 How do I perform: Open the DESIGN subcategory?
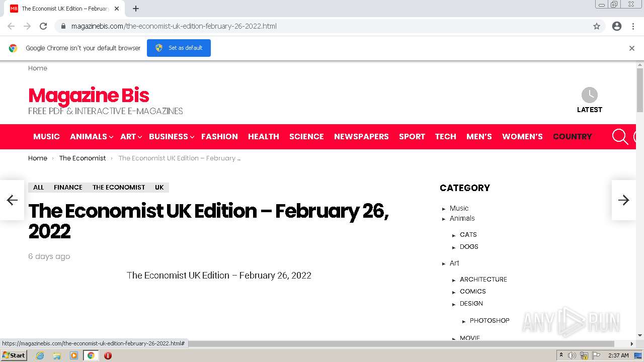click(471, 304)
